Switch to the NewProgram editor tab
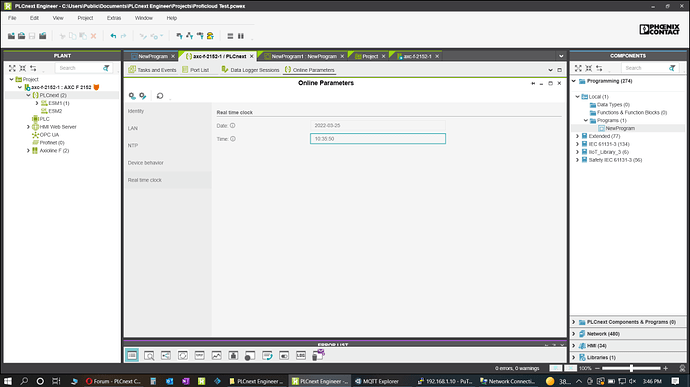690x387 pixels. click(152, 56)
